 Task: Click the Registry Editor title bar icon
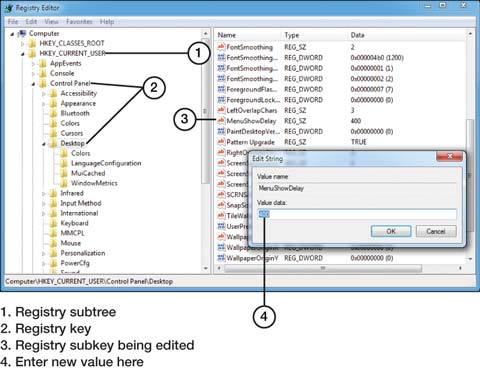click(9, 8)
